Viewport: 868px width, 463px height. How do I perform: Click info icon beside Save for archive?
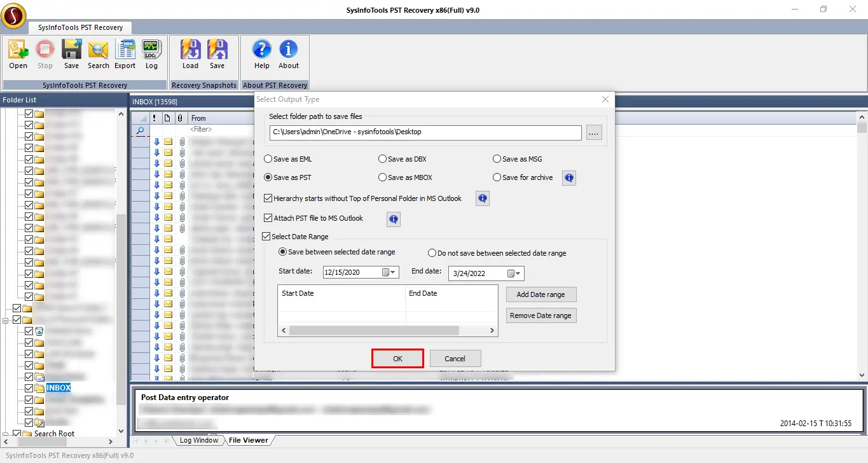click(569, 178)
